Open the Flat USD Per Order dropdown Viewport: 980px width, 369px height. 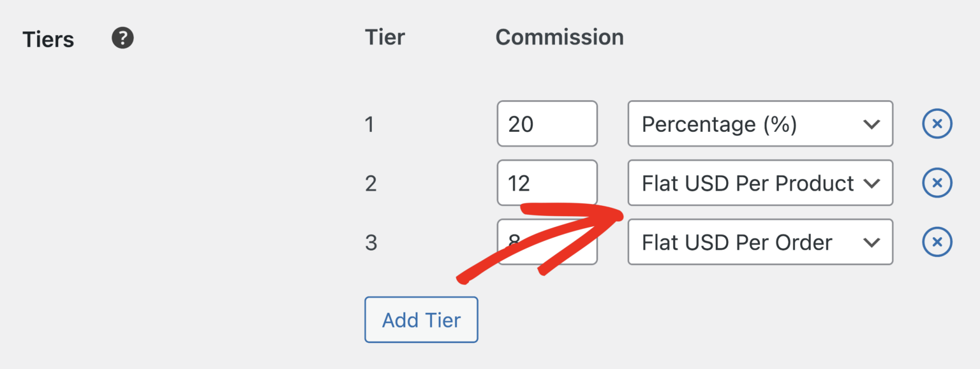pos(759,242)
